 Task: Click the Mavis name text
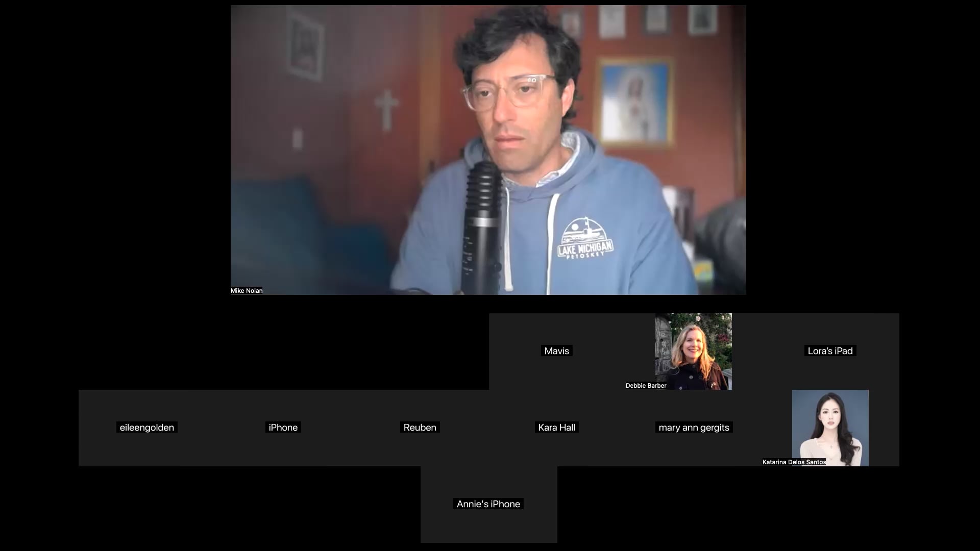(x=557, y=351)
